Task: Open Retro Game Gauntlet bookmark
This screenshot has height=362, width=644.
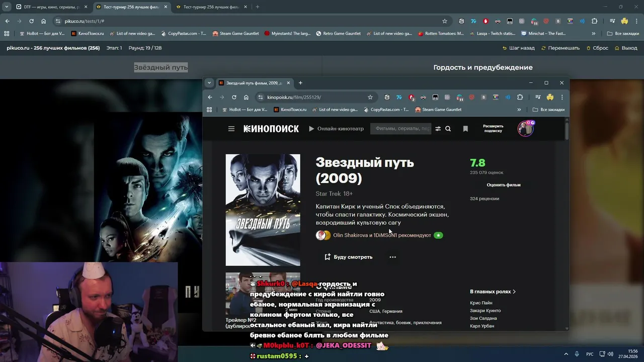Action: [338, 34]
